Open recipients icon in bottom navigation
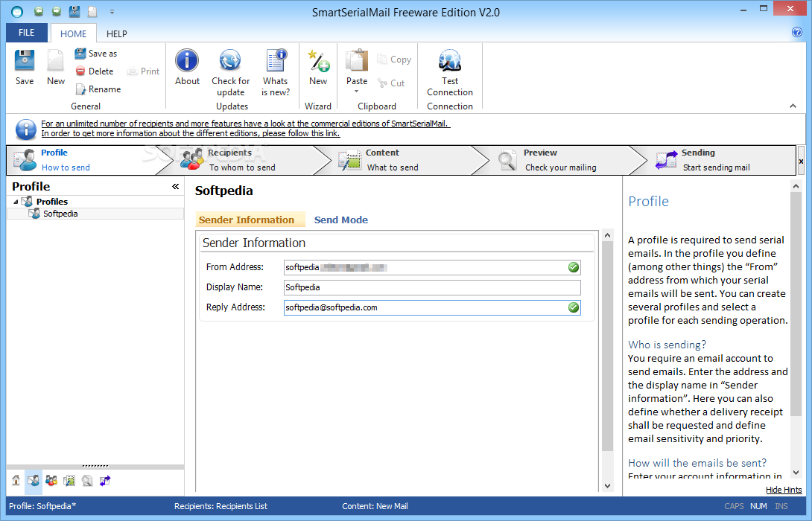This screenshot has width=812, height=521. [x=51, y=480]
